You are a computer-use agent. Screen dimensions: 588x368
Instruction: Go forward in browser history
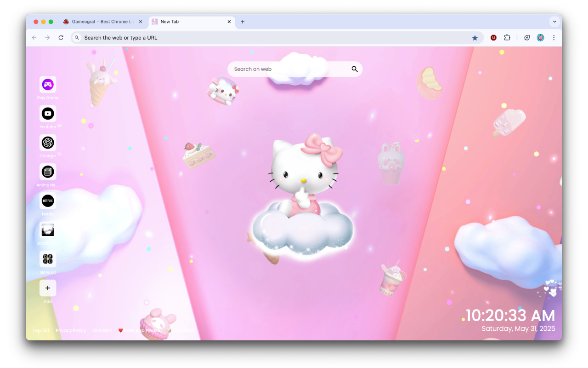click(x=47, y=38)
